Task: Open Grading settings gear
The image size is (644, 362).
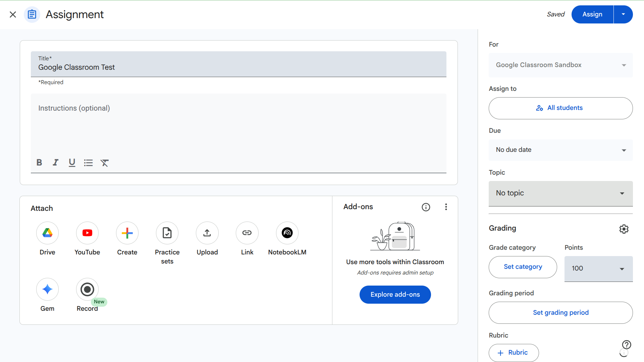Action: (x=624, y=229)
